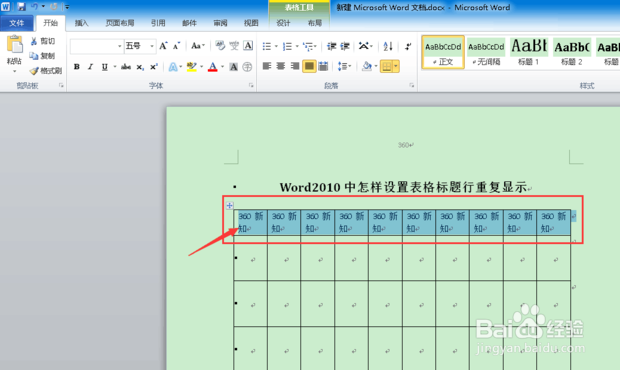Toggle Justify alignment
This screenshot has height=370, width=620.
coord(309,66)
